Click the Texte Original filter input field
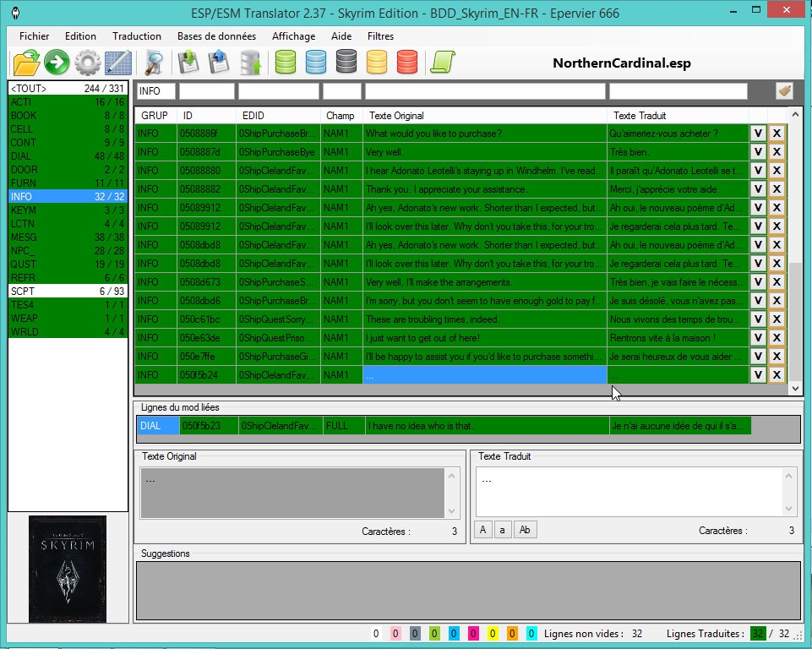The width and height of the screenshot is (812, 649). [485, 91]
